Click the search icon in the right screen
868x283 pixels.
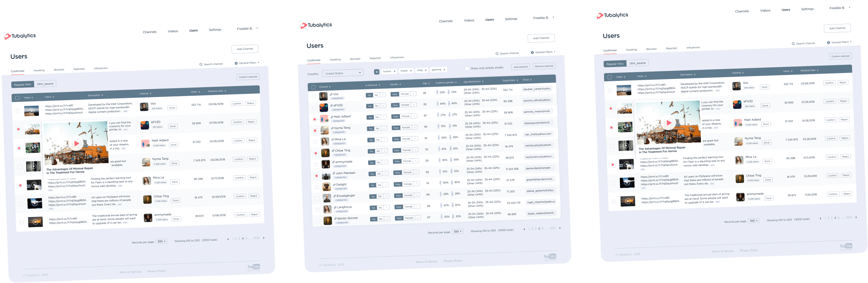(793, 44)
